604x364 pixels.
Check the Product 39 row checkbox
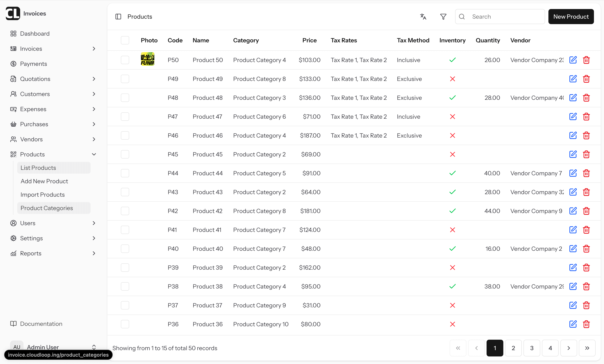(x=125, y=268)
